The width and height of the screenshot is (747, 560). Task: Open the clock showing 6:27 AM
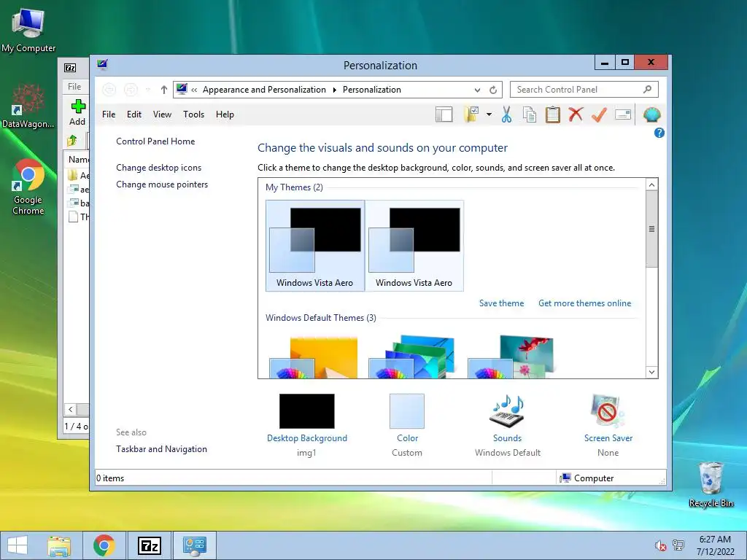coord(715,545)
